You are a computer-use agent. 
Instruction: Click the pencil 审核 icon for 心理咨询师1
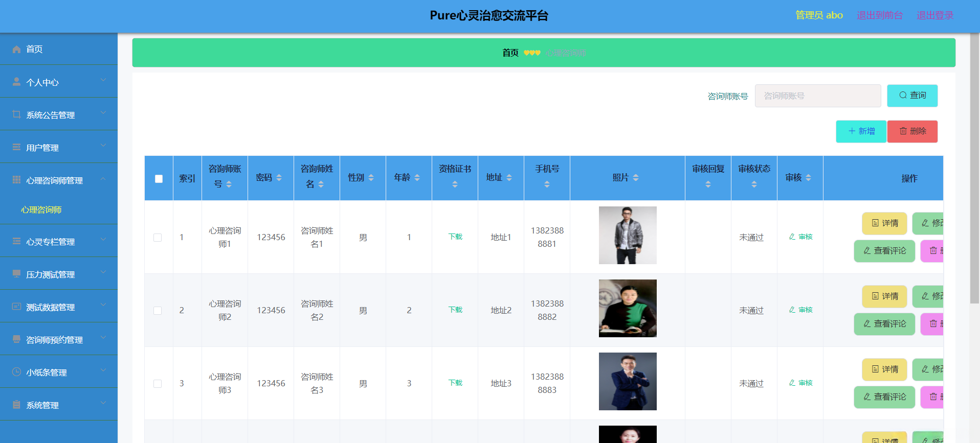[792, 237]
